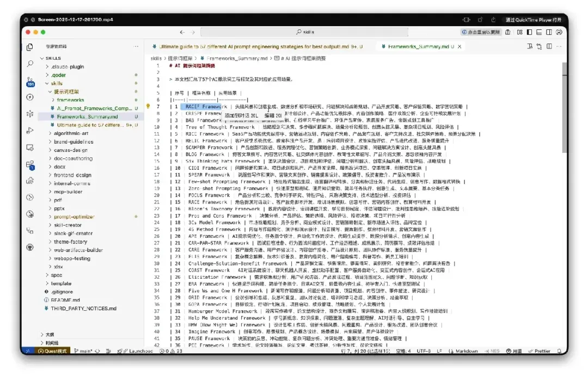The width and height of the screenshot is (588, 381).
Task: Click the QuickTime share icon
Action: pos(493,20)
